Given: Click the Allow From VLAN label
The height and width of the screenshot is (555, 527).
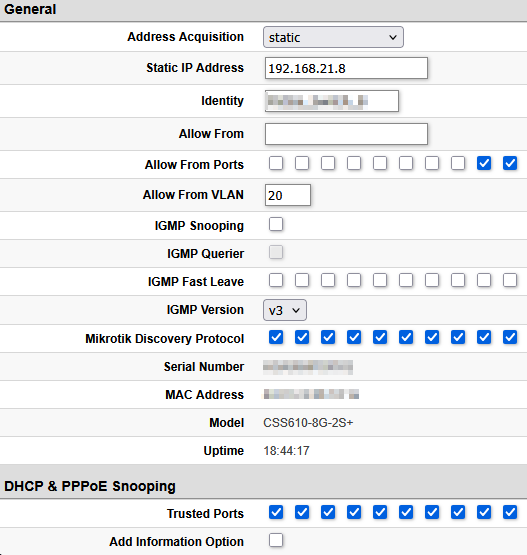Looking at the screenshot, I should (x=193, y=195).
